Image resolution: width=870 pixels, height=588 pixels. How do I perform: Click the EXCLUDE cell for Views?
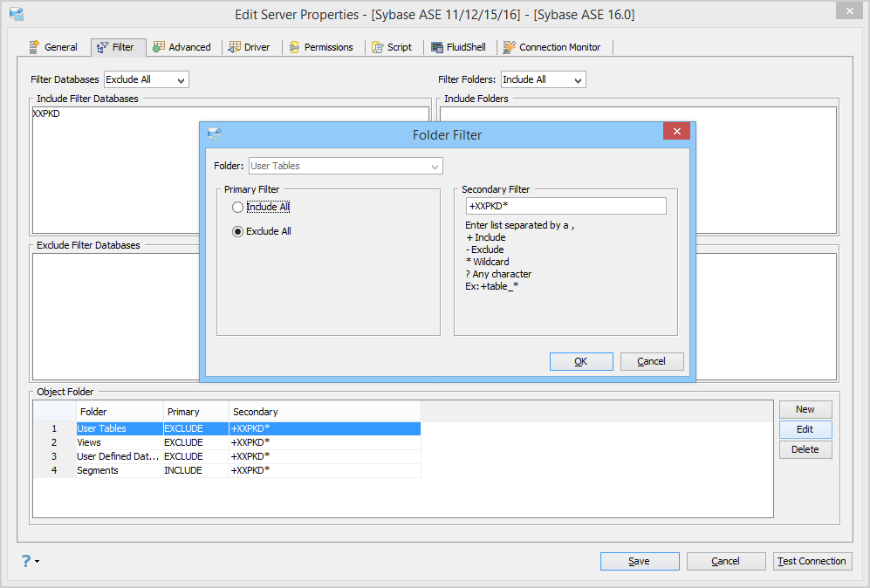coord(195,442)
